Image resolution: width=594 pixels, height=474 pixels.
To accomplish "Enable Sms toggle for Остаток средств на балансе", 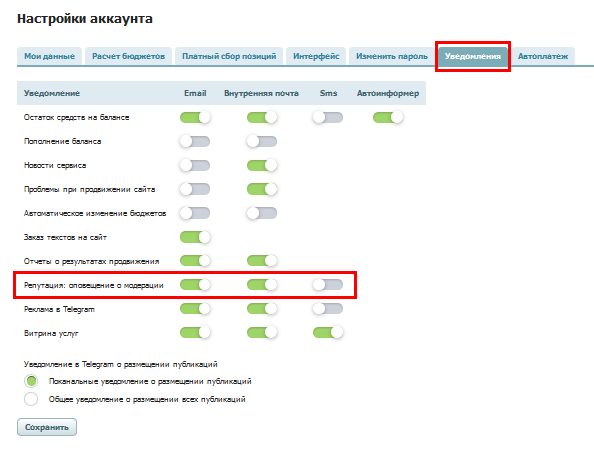I will pyautogui.click(x=328, y=117).
